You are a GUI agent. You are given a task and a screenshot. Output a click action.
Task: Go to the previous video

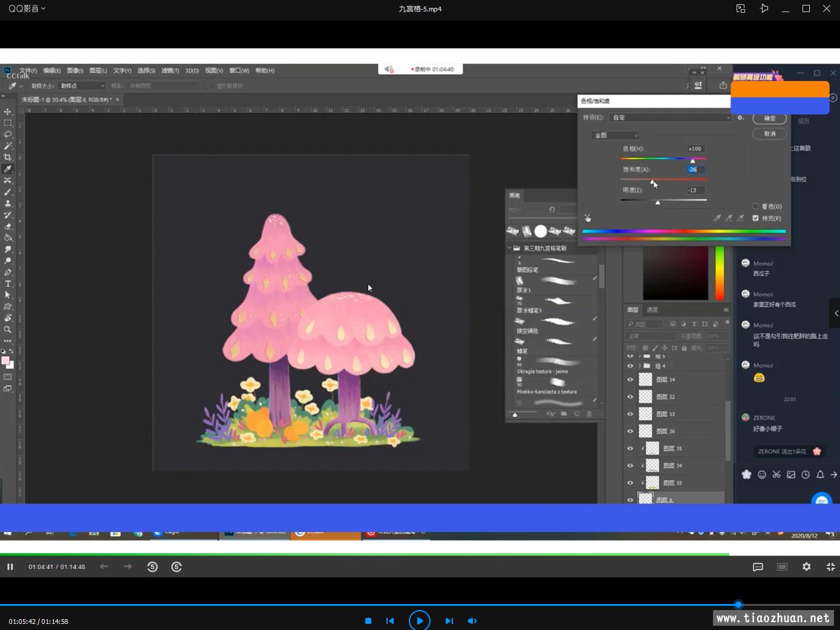tap(390, 621)
